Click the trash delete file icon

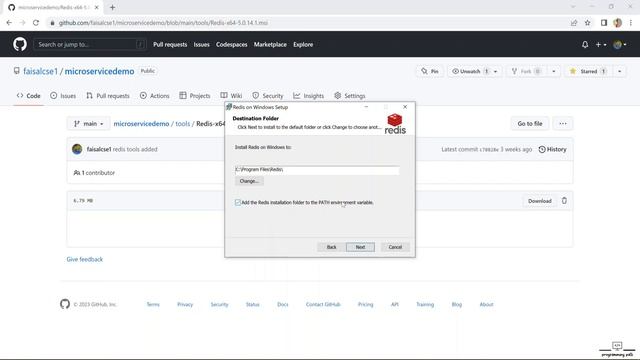point(564,200)
